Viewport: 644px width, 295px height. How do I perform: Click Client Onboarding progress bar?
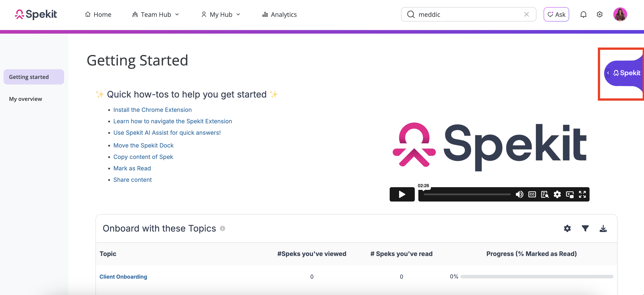(537, 276)
